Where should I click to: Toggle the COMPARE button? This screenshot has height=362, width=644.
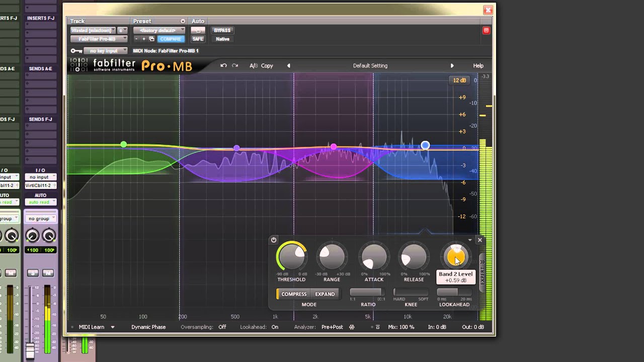pyautogui.click(x=171, y=39)
